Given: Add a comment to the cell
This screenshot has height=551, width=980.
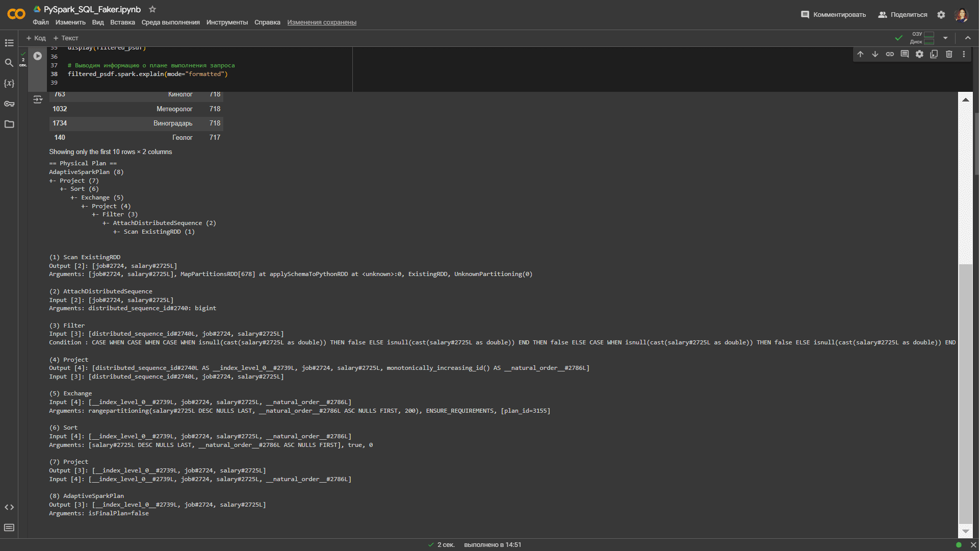Looking at the screenshot, I should [905, 54].
